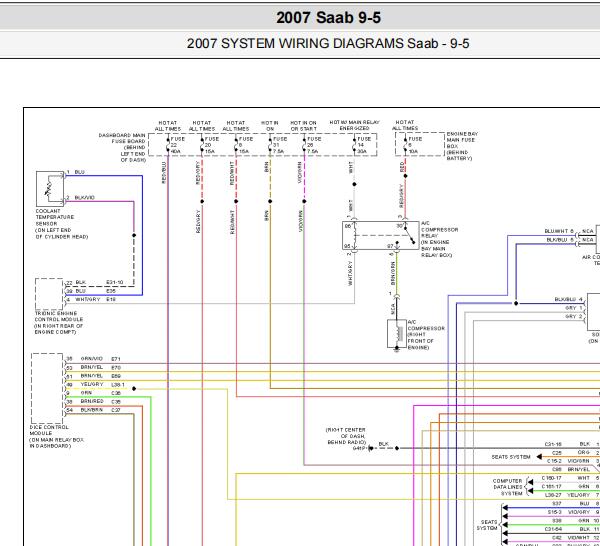
Task: Select the 'RIGHT CENTER OF DASH, BEHIND RADIO' ground note
Action: (x=346, y=436)
